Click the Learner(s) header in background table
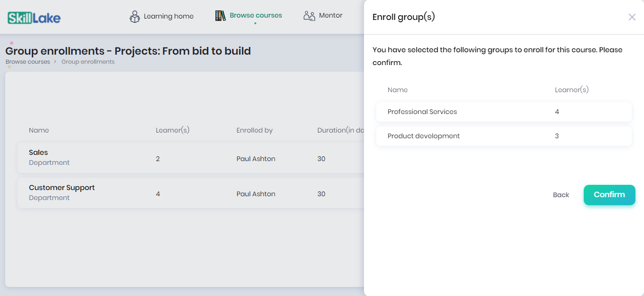The width and height of the screenshot is (644, 296). (x=173, y=130)
